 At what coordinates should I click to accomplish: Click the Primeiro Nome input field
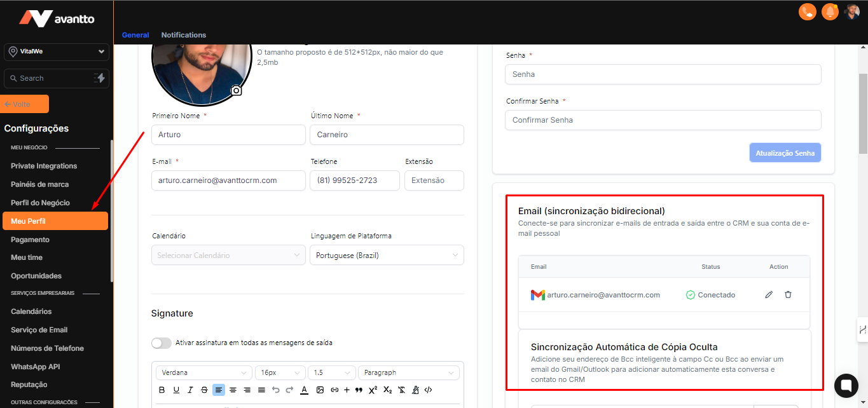[228, 135]
